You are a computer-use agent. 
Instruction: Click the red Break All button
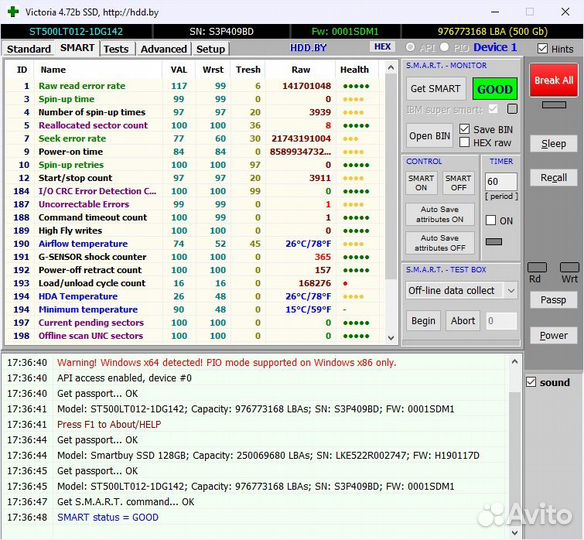click(x=554, y=80)
